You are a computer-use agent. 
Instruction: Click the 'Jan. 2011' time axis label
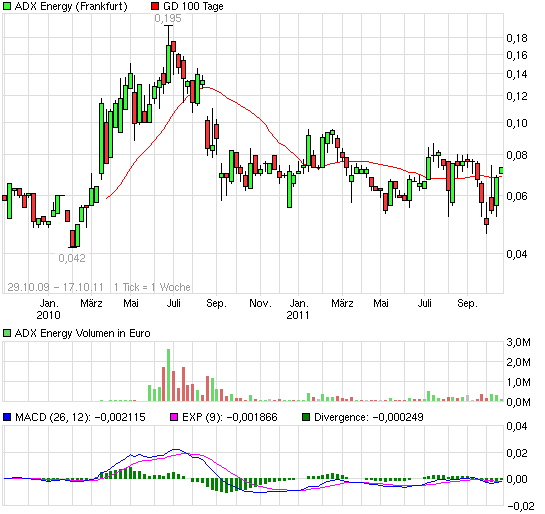click(298, 309)
